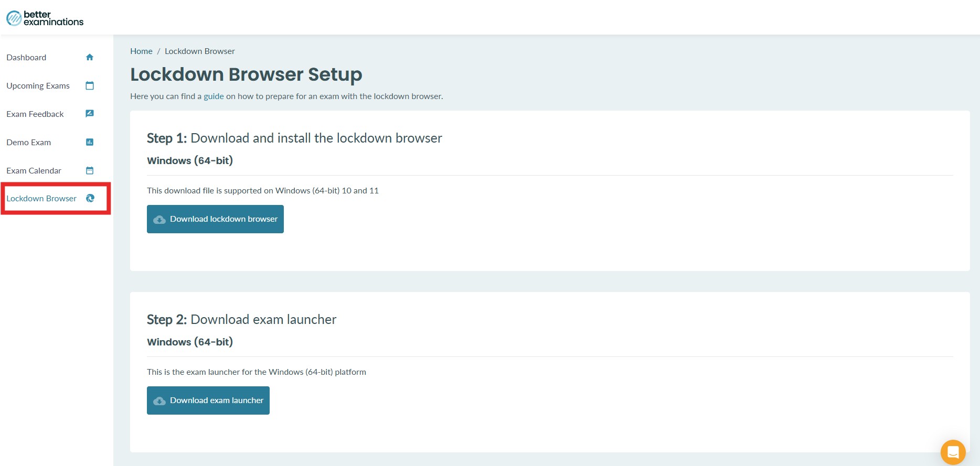Click the calendar icon beside Upcoming Exams

[90, 85]
